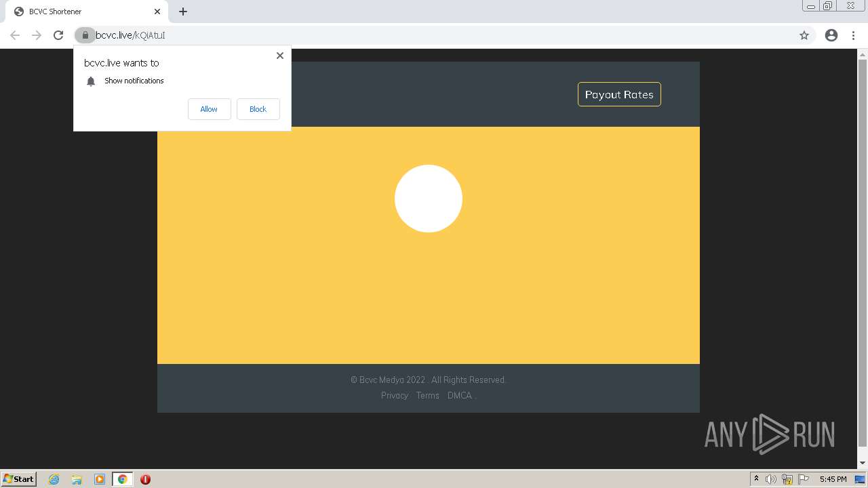Image resolution: width=868 pixels, height=488 pixels.
Task: Click the padlock site info icon
Action: pos(85,35)
